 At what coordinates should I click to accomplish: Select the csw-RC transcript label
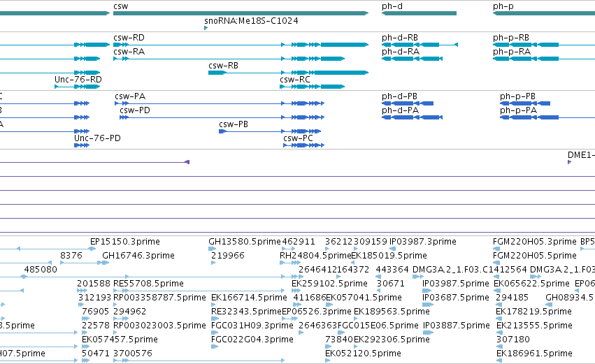point(295,80)
